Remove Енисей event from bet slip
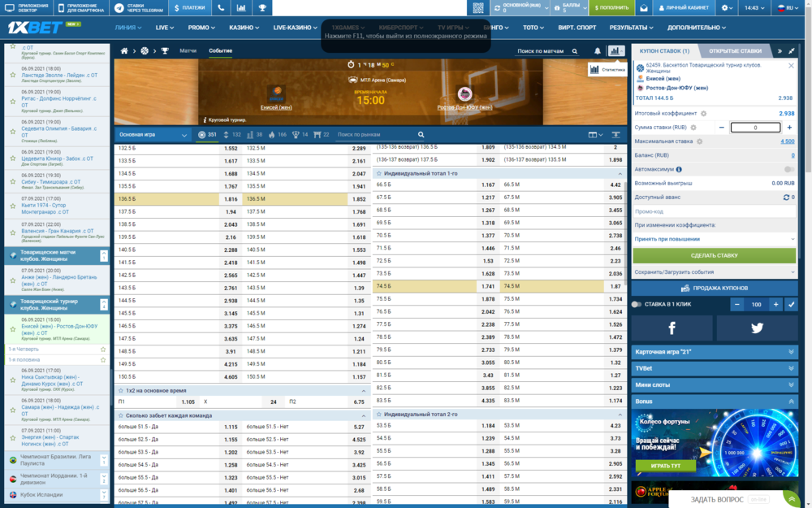The image size is (812, 508). (x=791, y=66)
